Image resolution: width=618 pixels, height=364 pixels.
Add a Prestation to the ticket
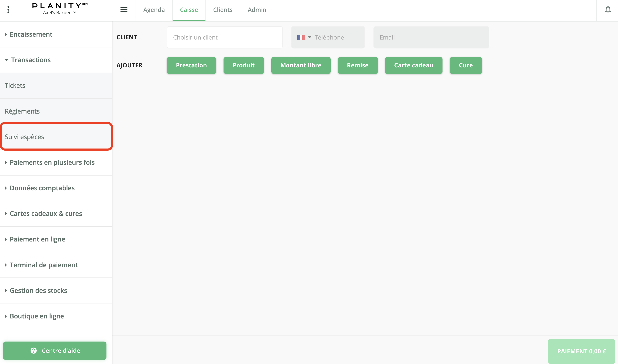191,65
